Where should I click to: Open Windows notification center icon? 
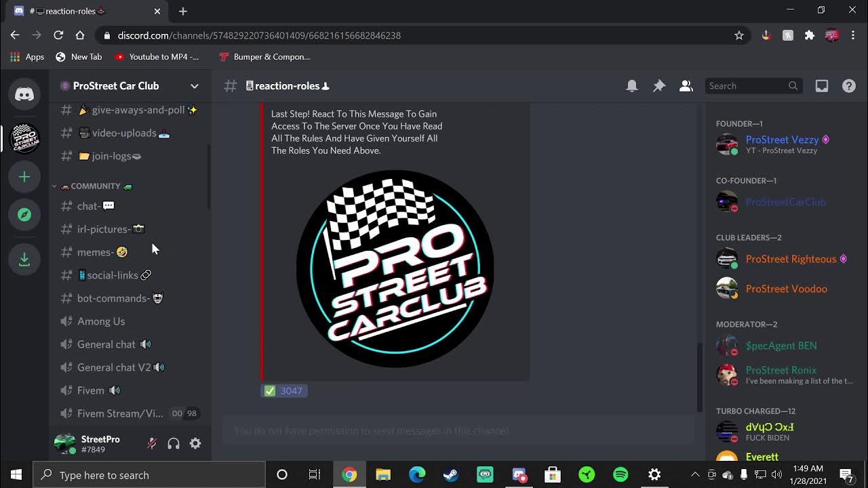coord(846,474)
